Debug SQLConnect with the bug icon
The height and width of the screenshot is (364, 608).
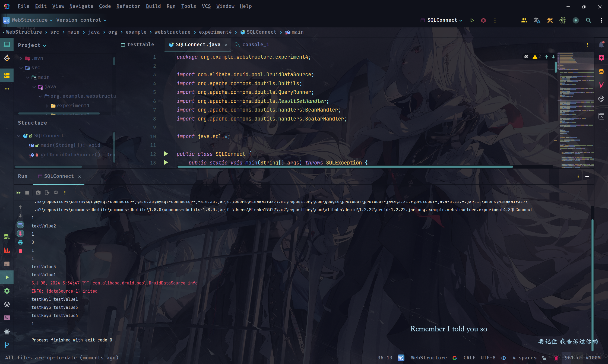[483, 20]
